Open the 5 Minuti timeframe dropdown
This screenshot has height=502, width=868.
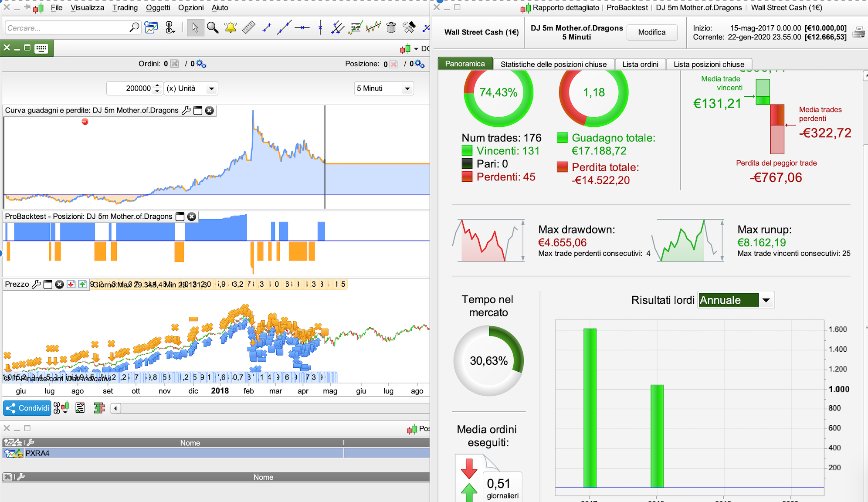pos(384,88)
